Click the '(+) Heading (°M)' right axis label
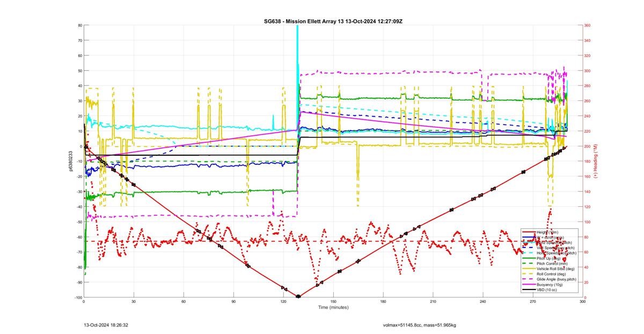 point(595,161)
